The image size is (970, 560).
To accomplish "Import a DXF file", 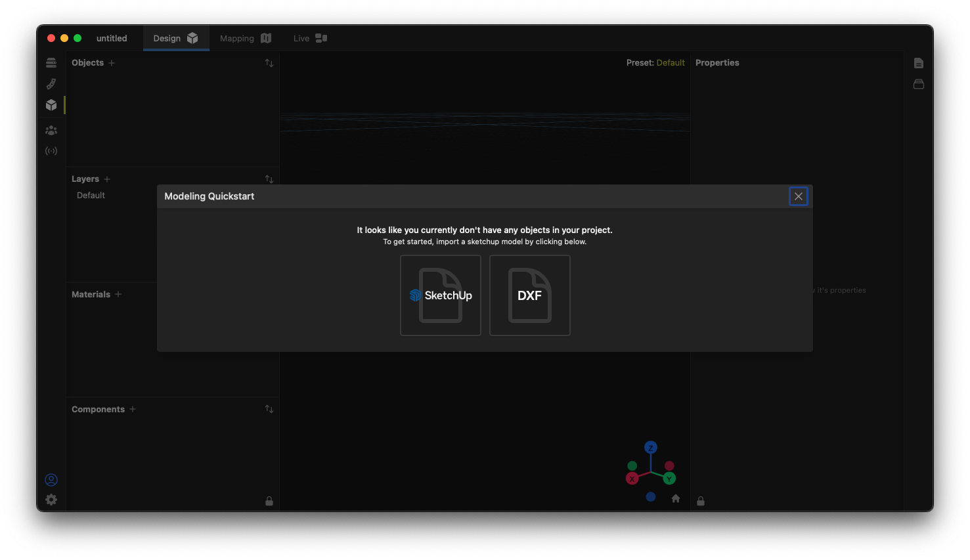I will [529, 295].
